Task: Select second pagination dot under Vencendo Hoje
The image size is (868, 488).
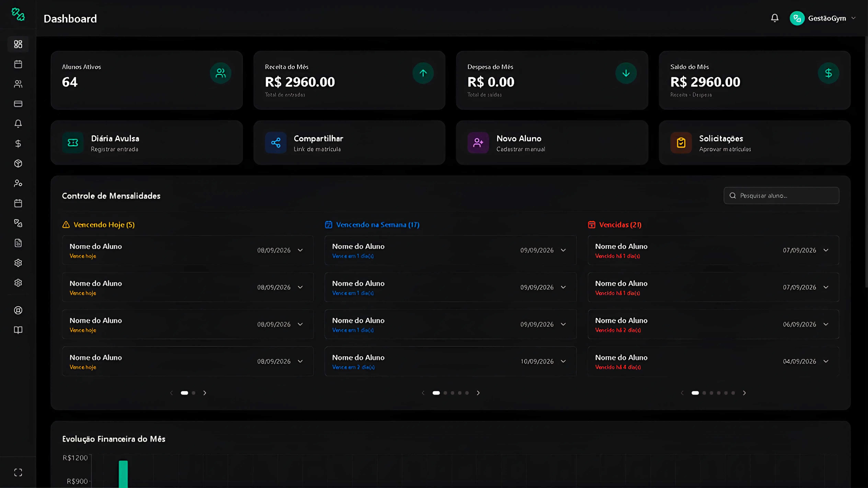Action: (193, 393)
